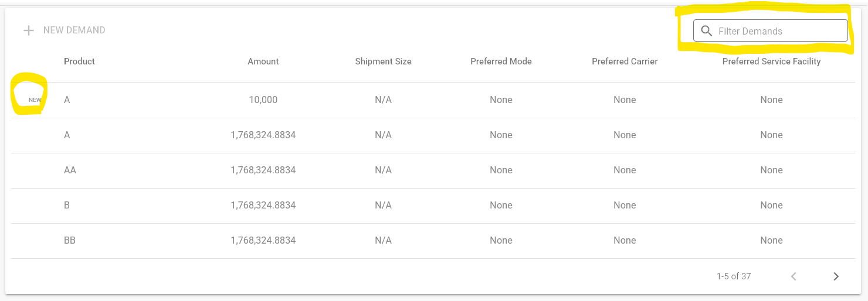Click the 1-5 of 37 pagination label
The width and height of the screenshot is (868, 301).
pos(733,276)
